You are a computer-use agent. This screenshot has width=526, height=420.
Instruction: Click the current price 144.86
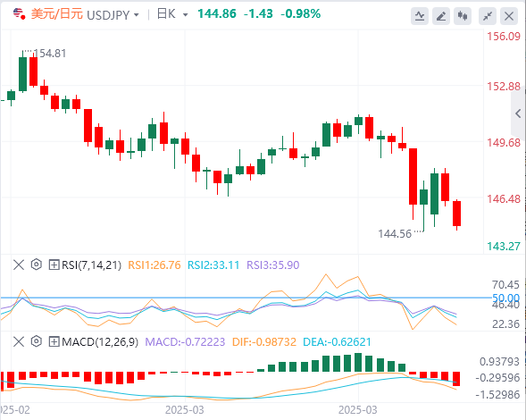[x=217, y=13]
